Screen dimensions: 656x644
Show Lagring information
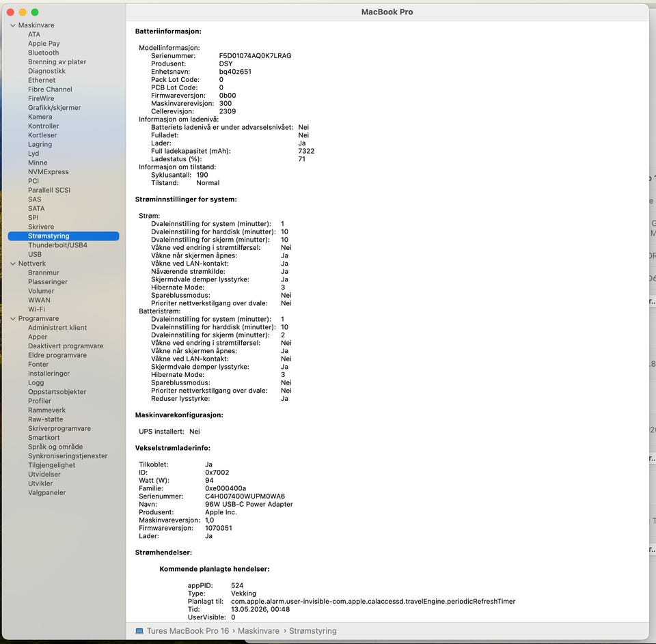[40, 144]
